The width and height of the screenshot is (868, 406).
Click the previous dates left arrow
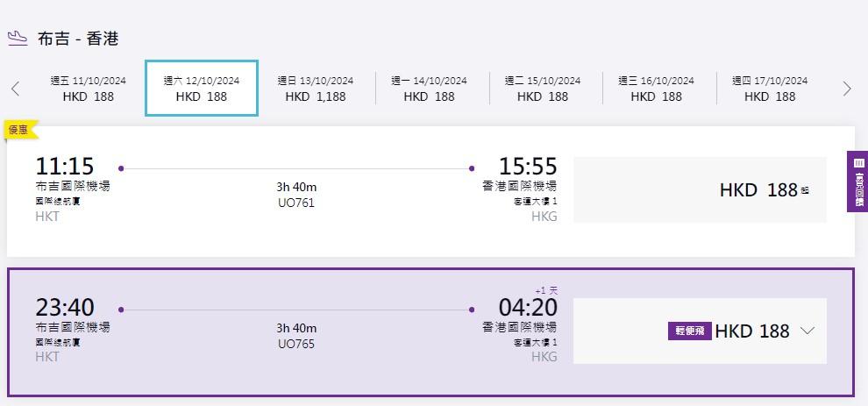pyautogui.click(x=15, y=89)
